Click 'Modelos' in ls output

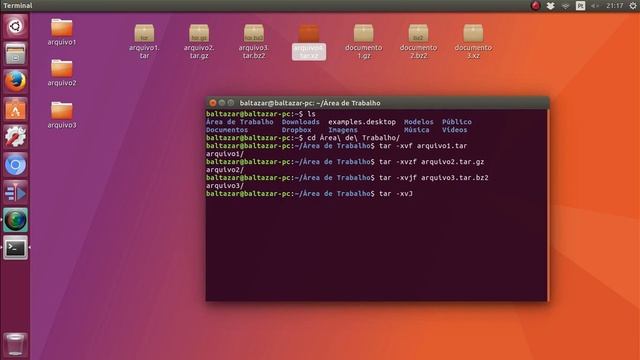pos(418,122)
